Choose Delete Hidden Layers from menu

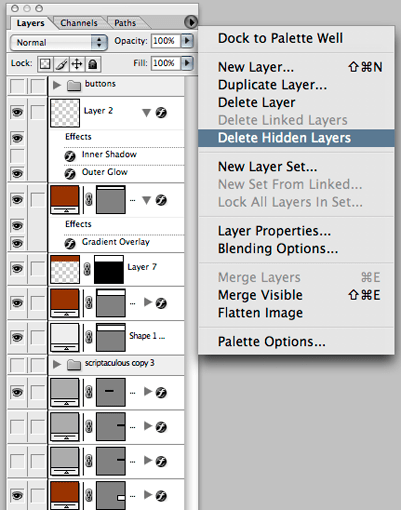click(296, 138)
